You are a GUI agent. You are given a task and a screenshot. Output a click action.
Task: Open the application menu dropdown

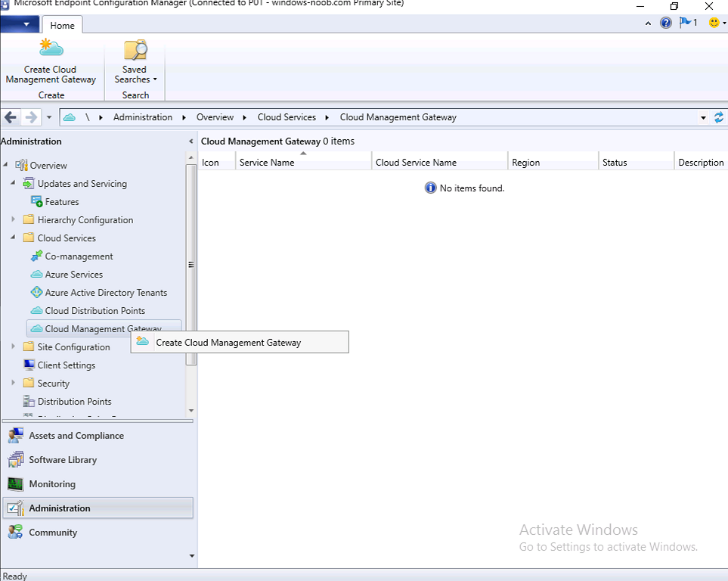tap(20, 24)
